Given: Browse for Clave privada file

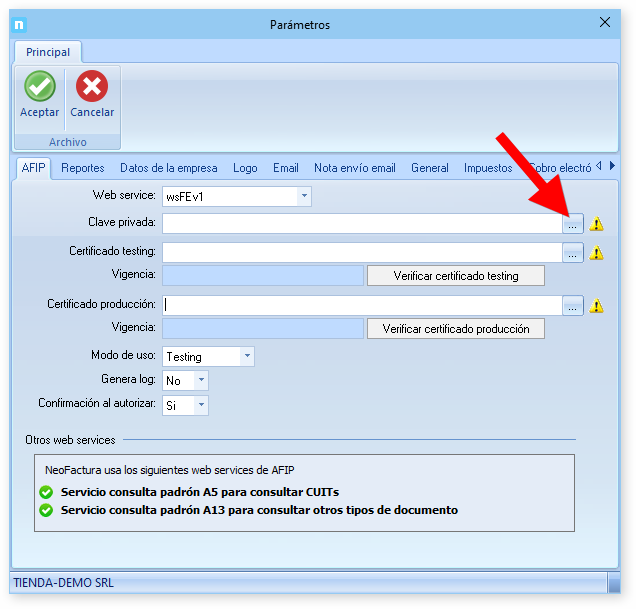Looking at the screenshot, I should click(572, 225).
